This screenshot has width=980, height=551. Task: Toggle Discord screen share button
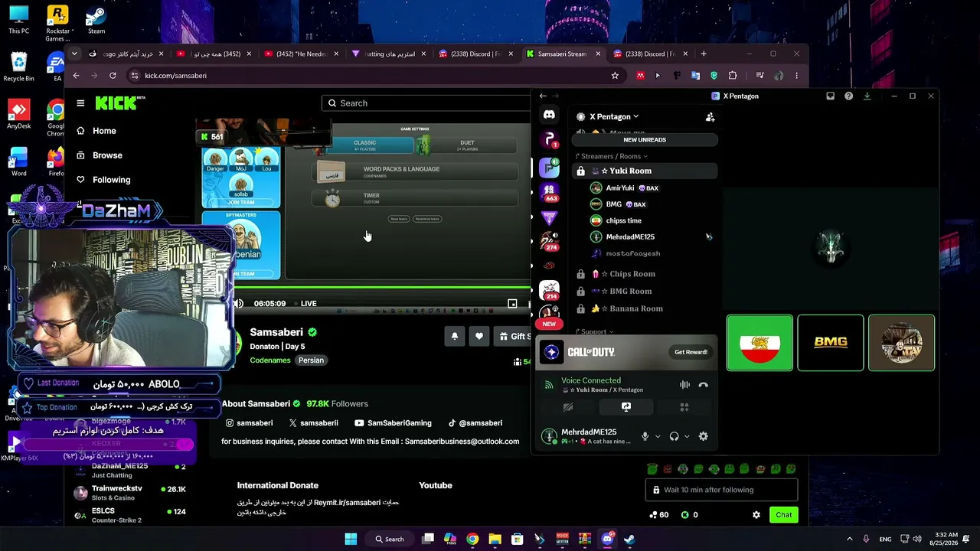[626, 407]
